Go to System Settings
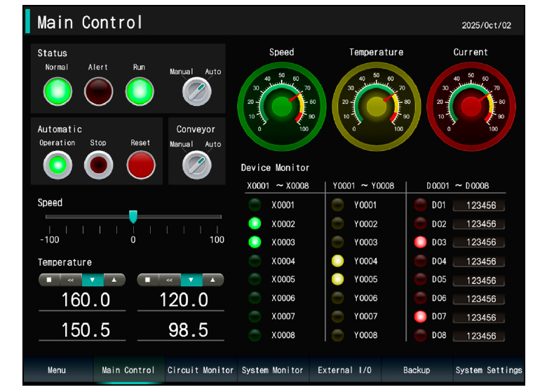This screenshot has width=547, height=392. point(488,370)
